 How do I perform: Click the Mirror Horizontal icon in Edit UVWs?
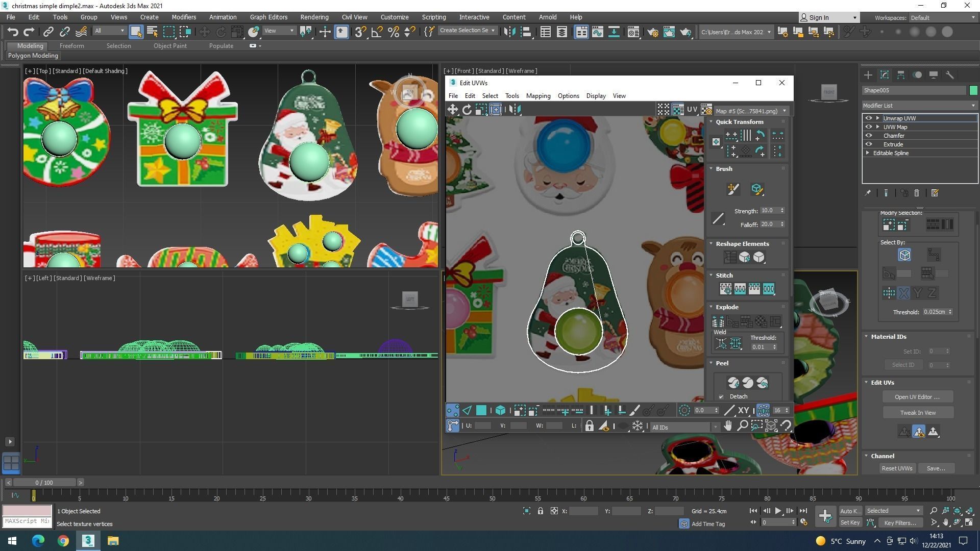coord(515,109)
